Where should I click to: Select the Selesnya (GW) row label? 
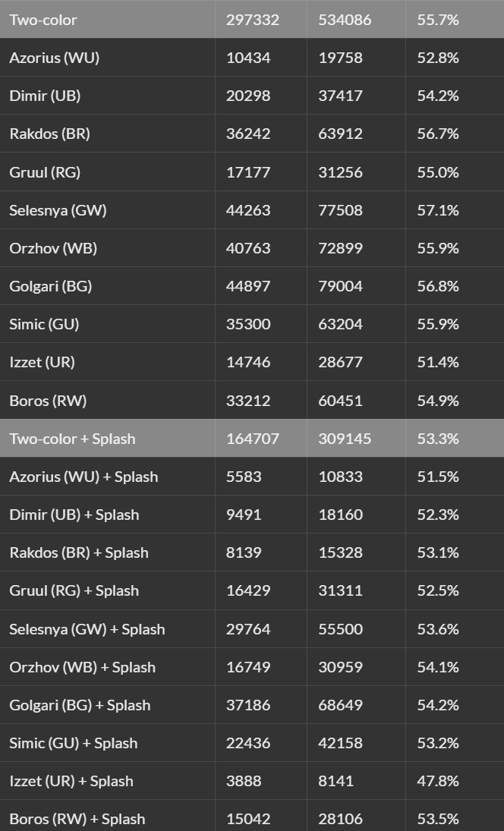(58, 210)
